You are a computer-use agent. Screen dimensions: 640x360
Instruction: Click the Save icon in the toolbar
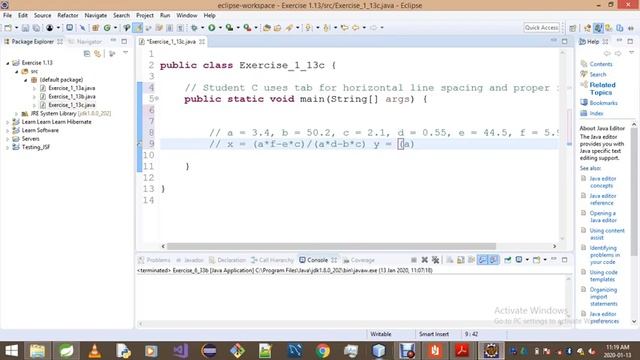coord(25,28)
